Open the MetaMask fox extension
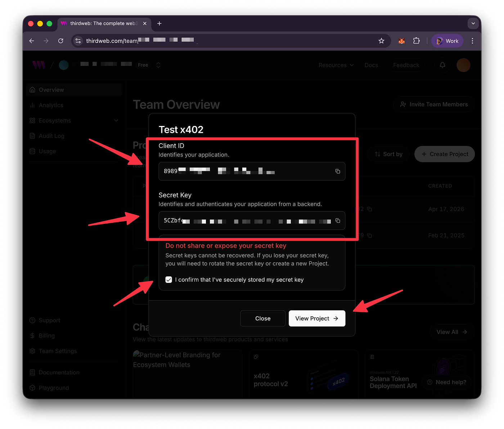The height and width of the screenshot is (429, 504). point(402,41)
